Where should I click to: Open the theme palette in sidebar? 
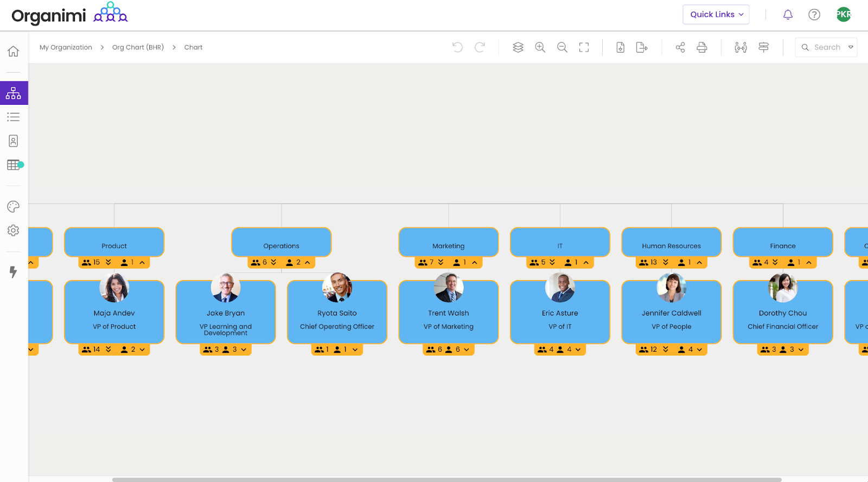pos(14,206)
